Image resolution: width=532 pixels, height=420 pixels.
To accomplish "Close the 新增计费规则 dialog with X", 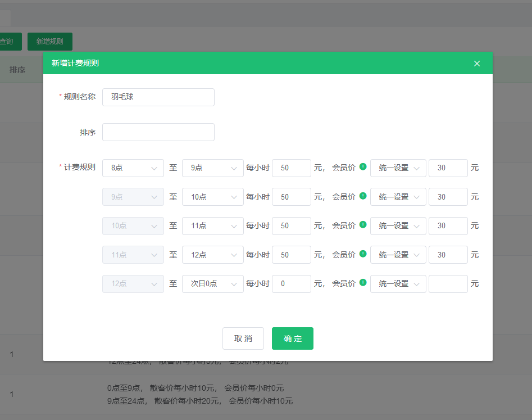I will click(477, 64).
